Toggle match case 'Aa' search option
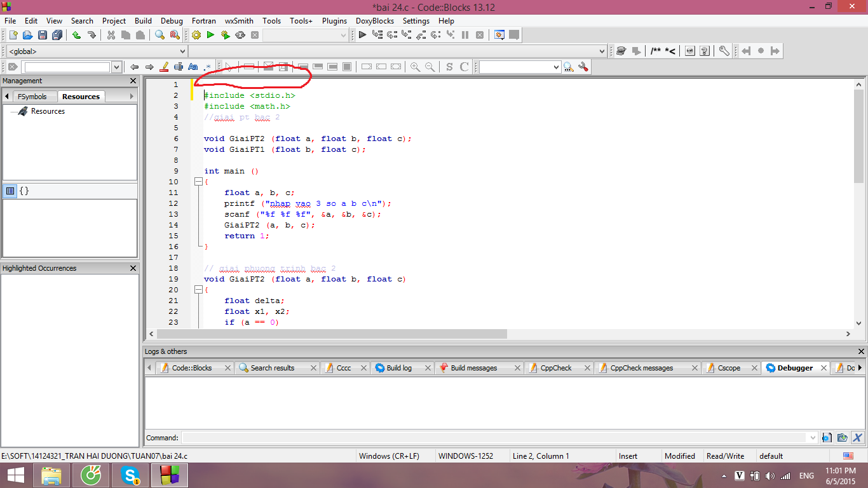Image resolution: width=868 pixels, height=488 pixels. 193,67
